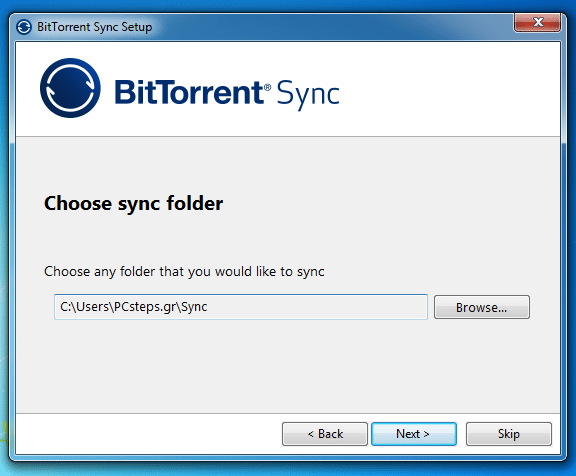Screen dimensions: 576x476
Task: Go to previous step with Back
Action: pyautogui.click(x=325, y=434)
